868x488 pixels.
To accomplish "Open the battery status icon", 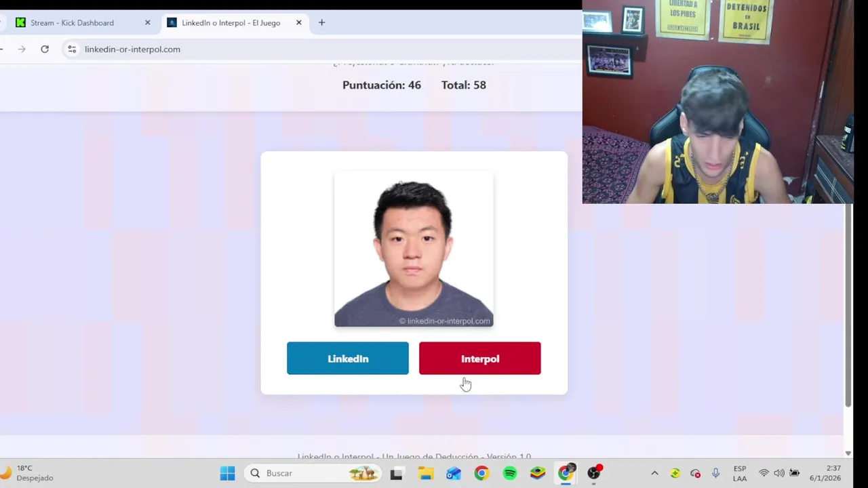I will pos(794,473).
